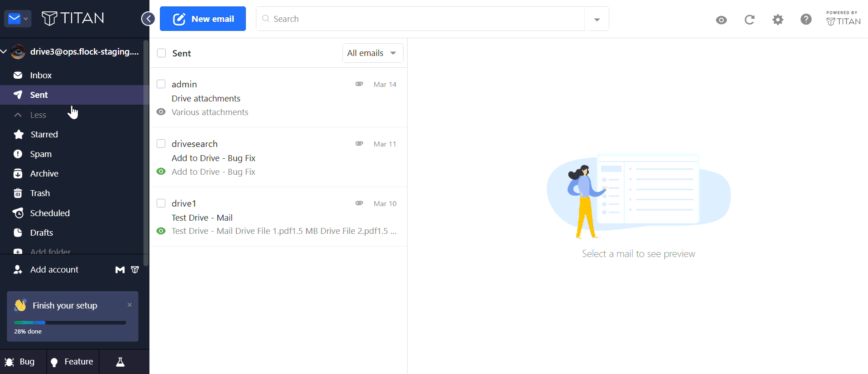Open the search options dropdown arrow
The height and width of the screenshot is (374, 868).
597,19
